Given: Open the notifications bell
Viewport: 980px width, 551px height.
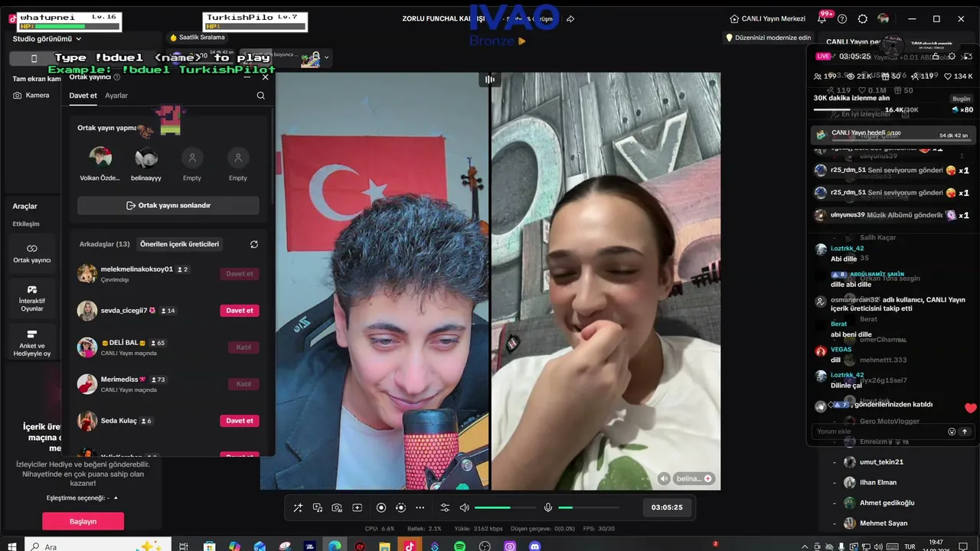Looking at the screenshot, I should (822, 19).
